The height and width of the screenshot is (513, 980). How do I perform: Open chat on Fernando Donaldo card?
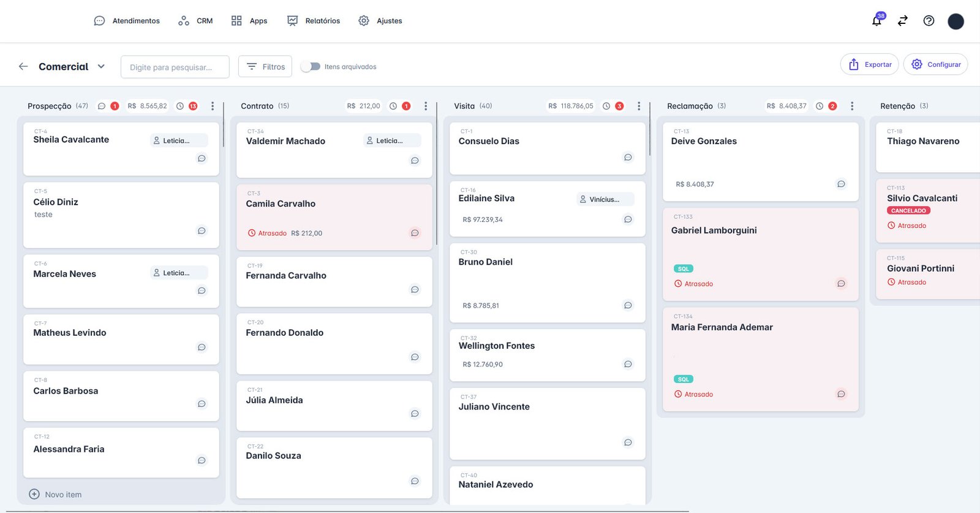pos(415,357)
